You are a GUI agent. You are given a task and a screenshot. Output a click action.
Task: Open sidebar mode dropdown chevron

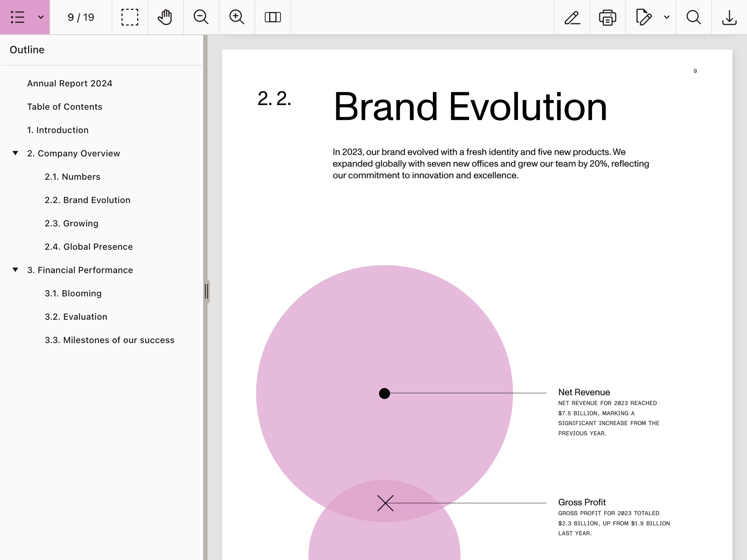point(41,17)
